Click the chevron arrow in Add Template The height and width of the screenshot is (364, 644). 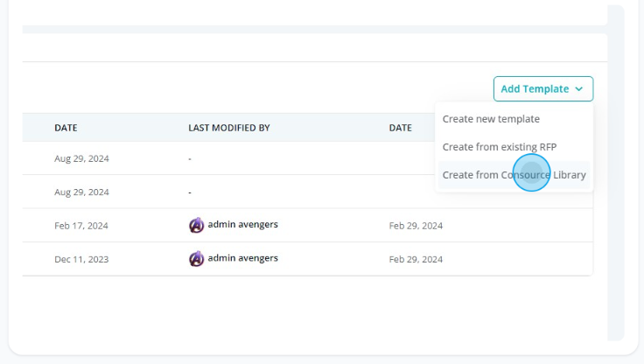pos(578,89)
